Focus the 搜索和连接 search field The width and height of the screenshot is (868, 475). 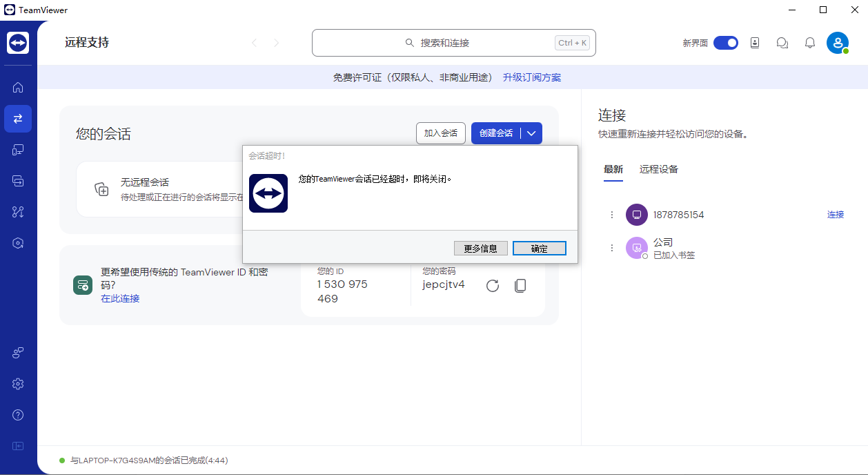pyautogui.click(x=454, y=43)
